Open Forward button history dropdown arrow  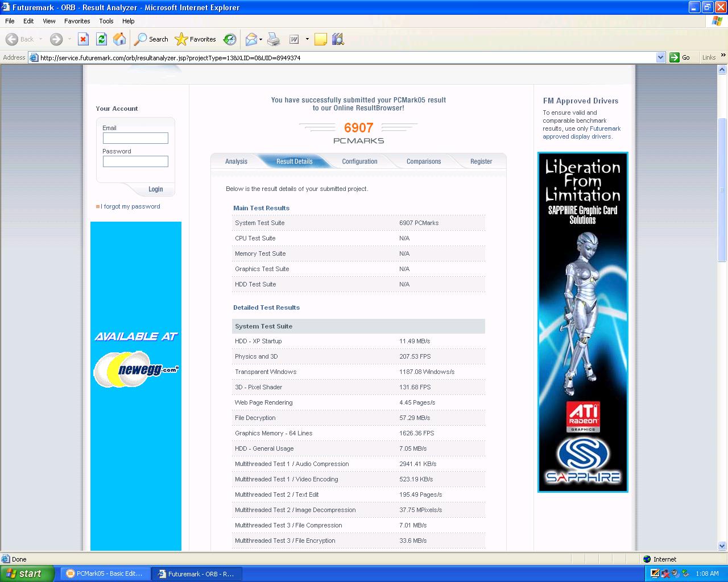tap(69, 39)
